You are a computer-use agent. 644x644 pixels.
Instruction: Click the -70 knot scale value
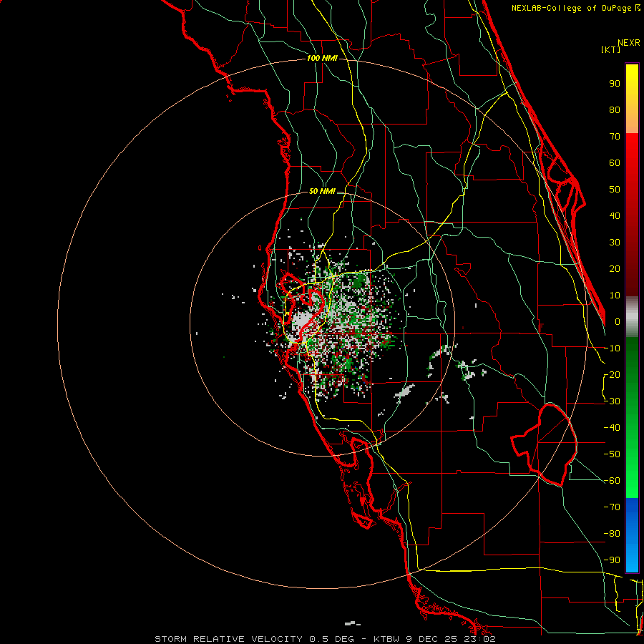pos(612,507)
